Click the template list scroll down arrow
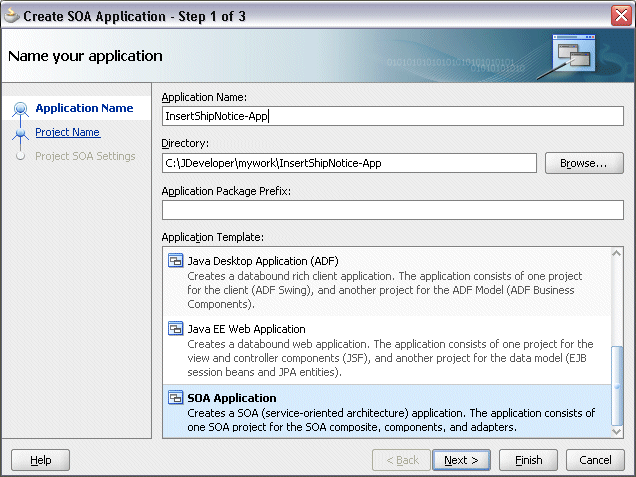 617,432
